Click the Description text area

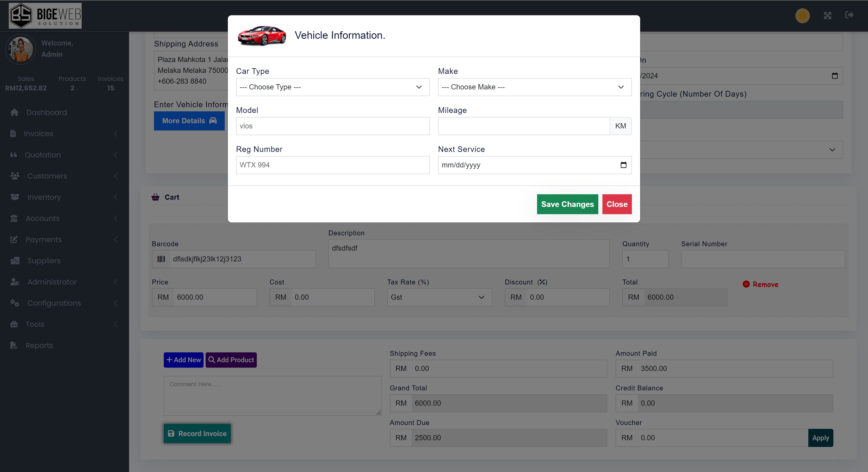[x=469, y=254]
